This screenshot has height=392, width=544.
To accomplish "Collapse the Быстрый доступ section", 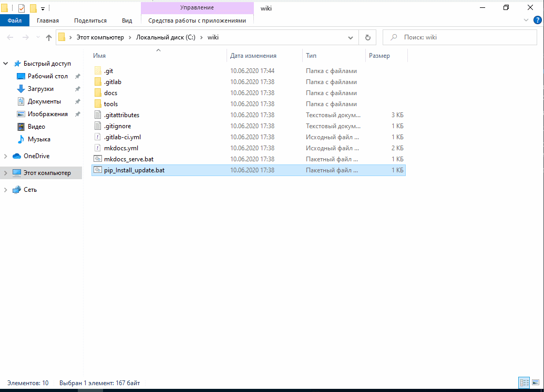I will pyautogui.click(x=6, y=64).
